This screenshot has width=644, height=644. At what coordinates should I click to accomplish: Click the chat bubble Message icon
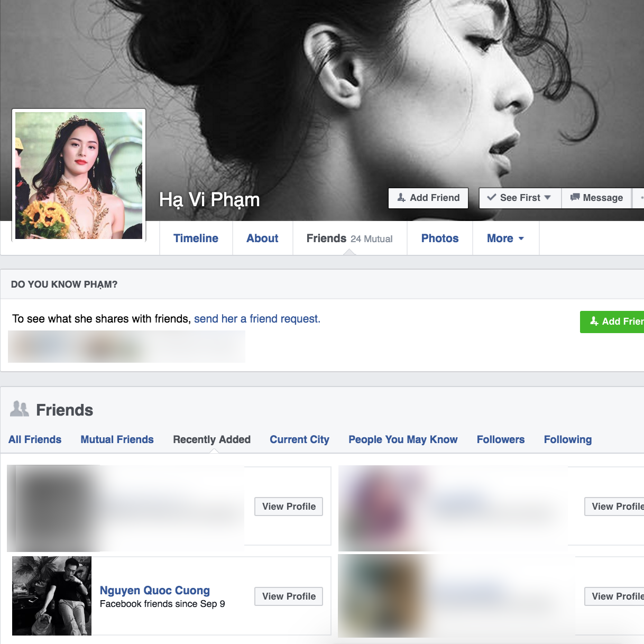click(575, 197)
